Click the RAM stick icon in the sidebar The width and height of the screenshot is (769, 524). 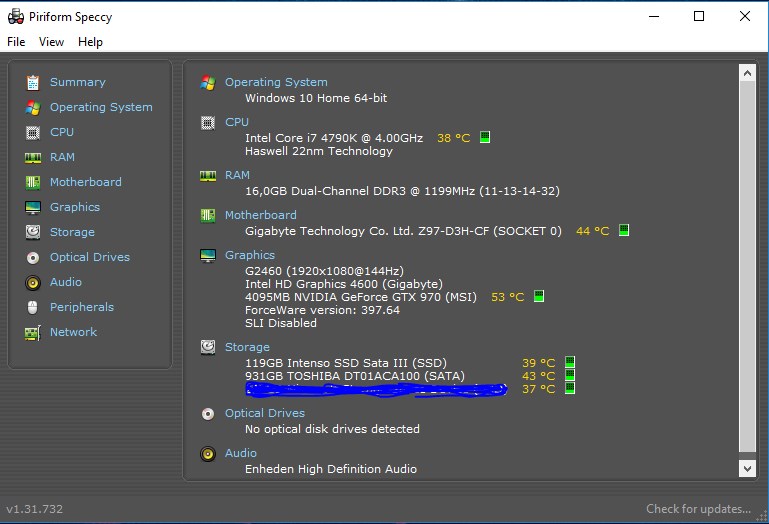[33, 157]
